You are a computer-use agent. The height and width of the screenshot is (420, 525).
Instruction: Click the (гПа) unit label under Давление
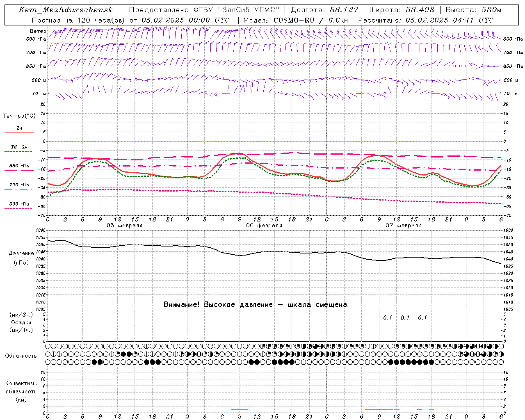pyautogui.click(x=21, y=263)
